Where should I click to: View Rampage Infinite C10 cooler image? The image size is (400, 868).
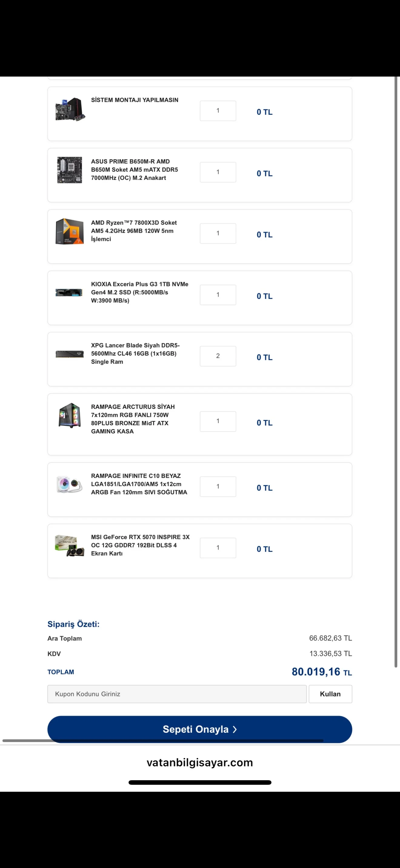69,485
